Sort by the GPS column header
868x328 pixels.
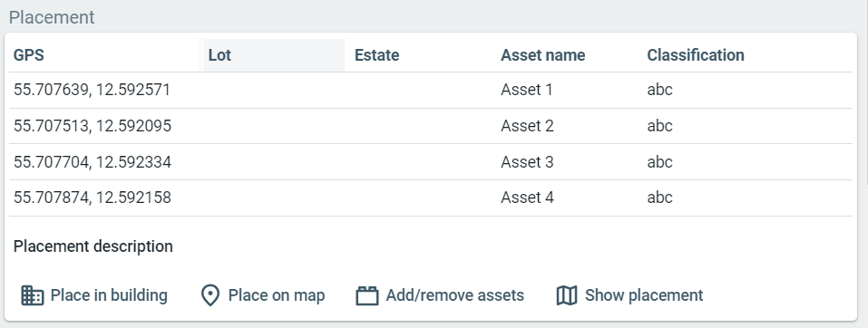point(29,55)
